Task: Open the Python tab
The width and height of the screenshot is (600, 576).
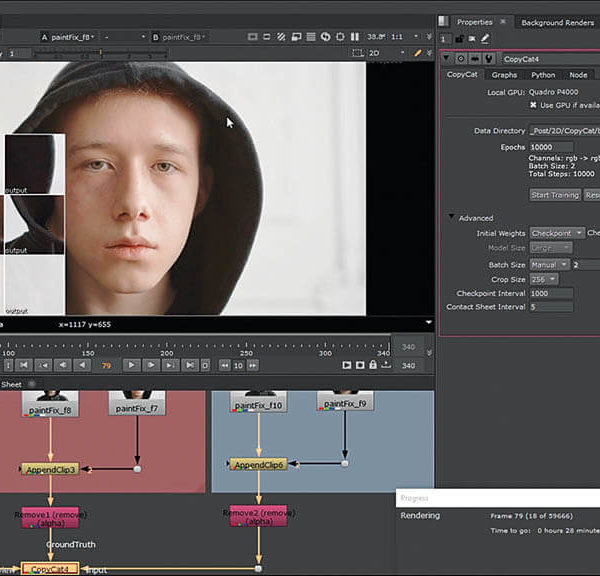Action: point(543,75)
